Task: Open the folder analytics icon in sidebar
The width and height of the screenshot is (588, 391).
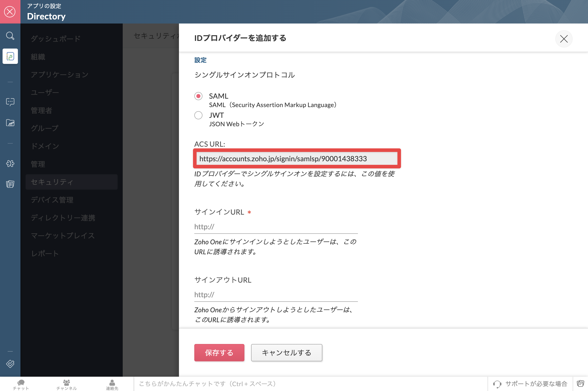Action: (x=10, y=123)
